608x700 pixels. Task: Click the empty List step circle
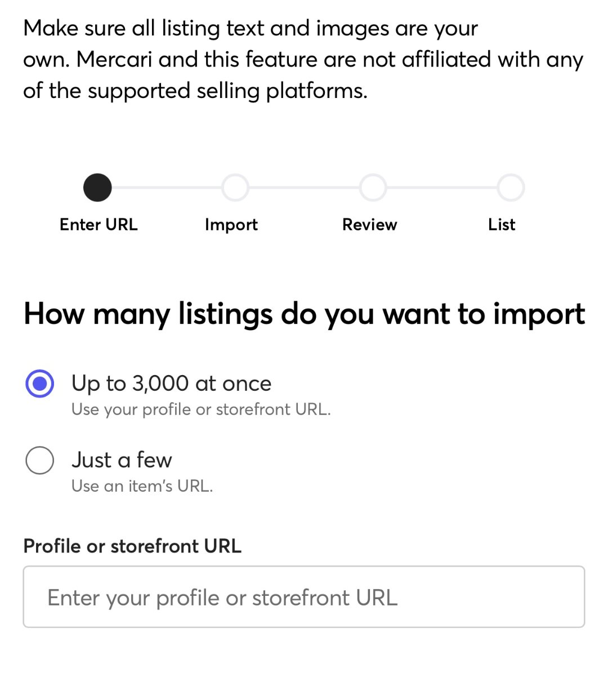coord(511,188)
